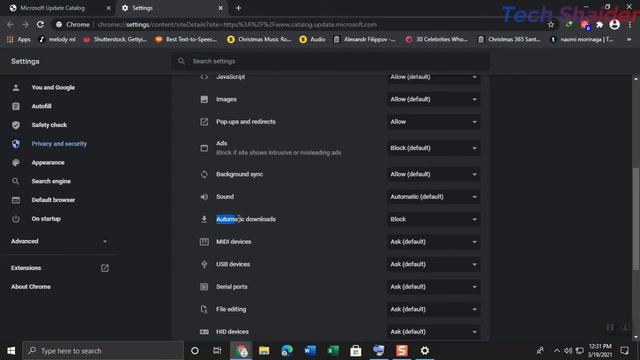Open the Windows Settings gear in taskbar
The width and height of the screenshot is (640, 360).
click(x=424, y=351)
